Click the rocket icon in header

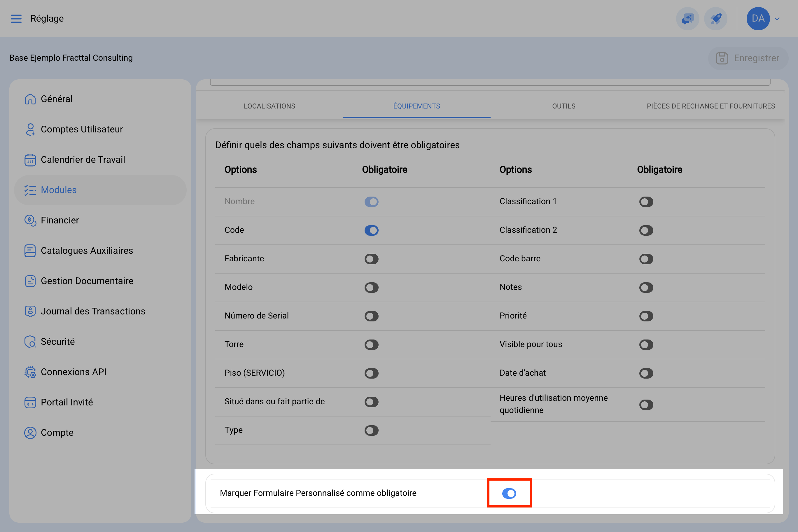[715, 18]
